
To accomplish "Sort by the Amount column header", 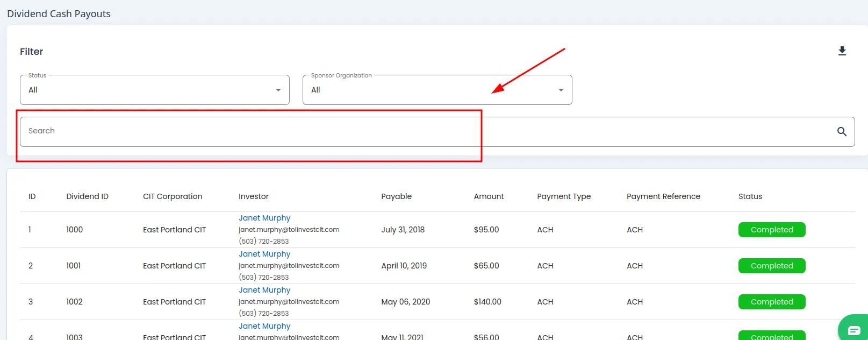I will [x=489, y=196].
